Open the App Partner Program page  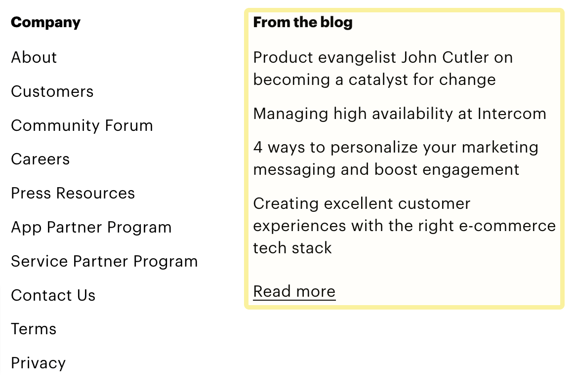pos(91,228)
